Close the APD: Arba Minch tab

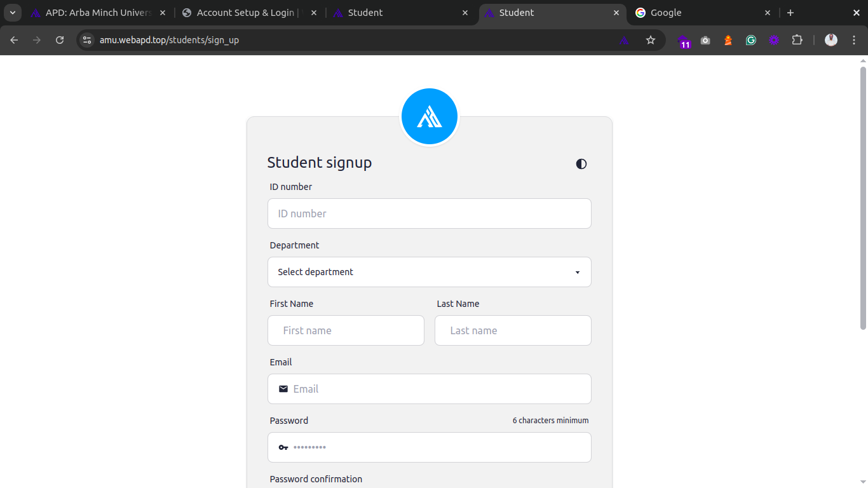tap(163, 13)
